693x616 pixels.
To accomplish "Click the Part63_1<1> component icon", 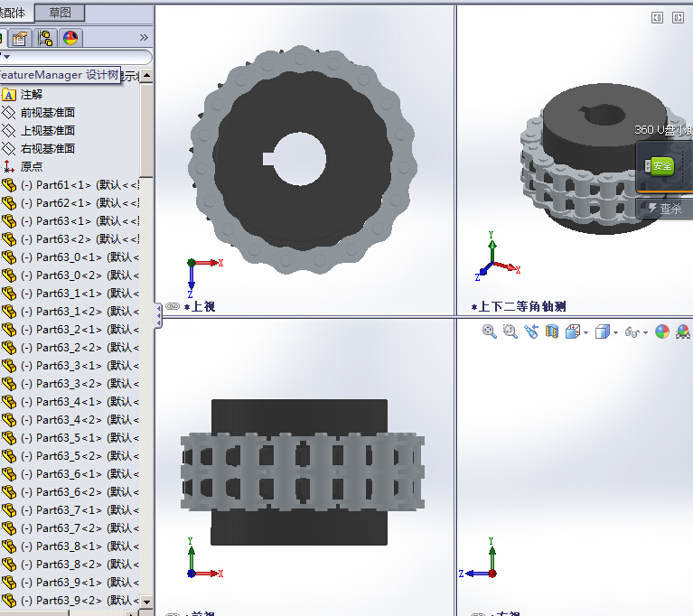I will pos(9,294).
